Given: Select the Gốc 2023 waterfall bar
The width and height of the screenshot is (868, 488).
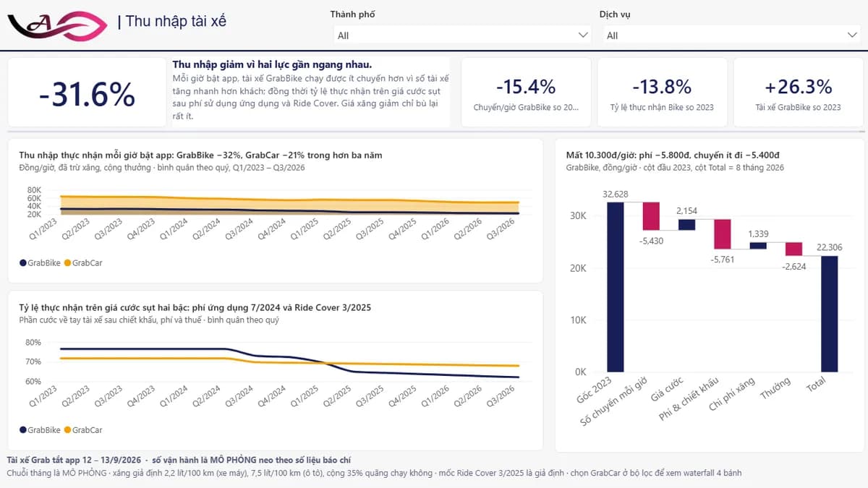Looking at the screenshot, I should (615, 287).
